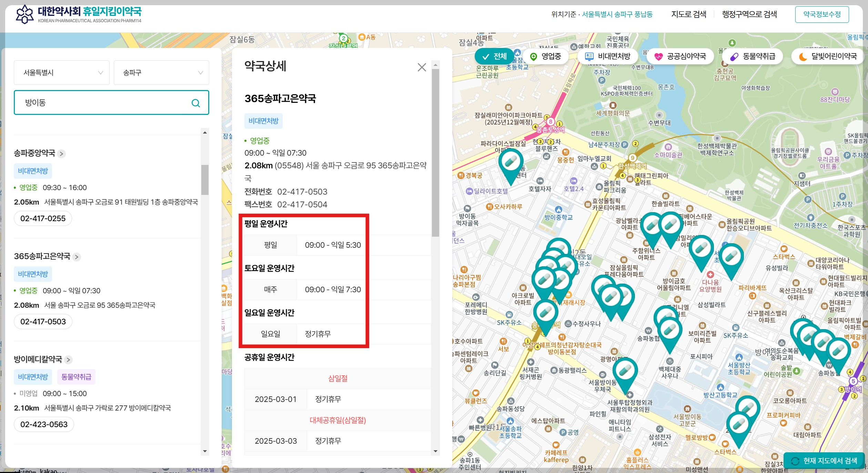Viewport: 868px width, 473px height.
Task: Select the 달빛어린이약국 moon icon filter
Action: tap(804, 56)
